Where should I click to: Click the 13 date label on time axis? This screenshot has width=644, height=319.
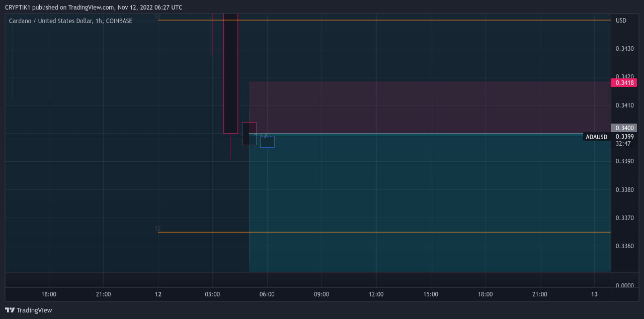pos(594,294)
